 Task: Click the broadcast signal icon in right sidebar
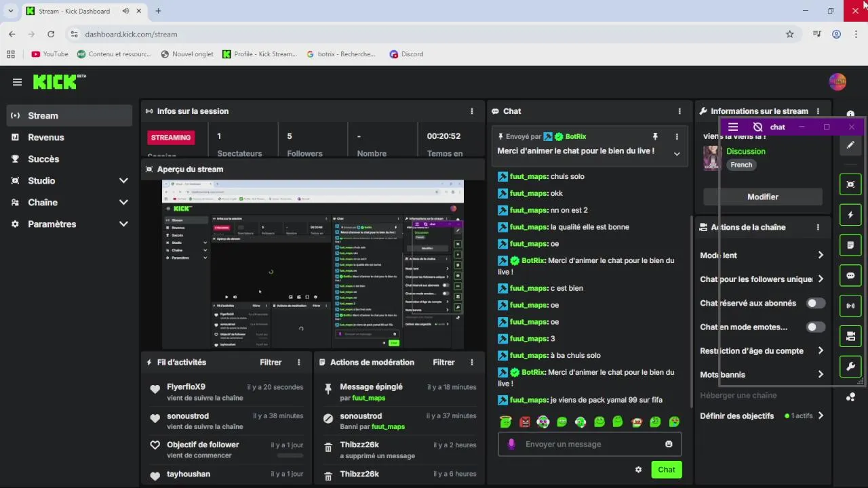click(850, 306)
